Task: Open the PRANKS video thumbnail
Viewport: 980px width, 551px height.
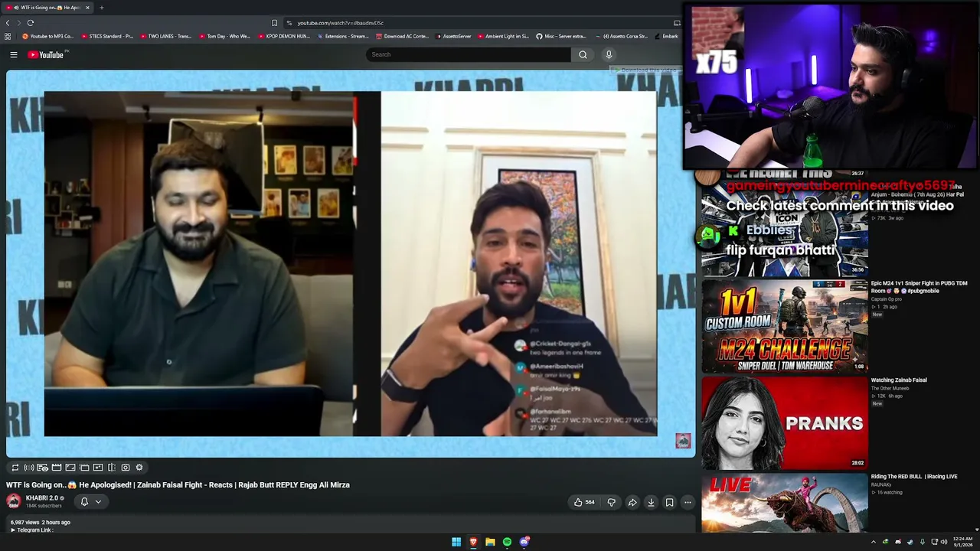Action: pyautogui.click(x=785, y=422)
